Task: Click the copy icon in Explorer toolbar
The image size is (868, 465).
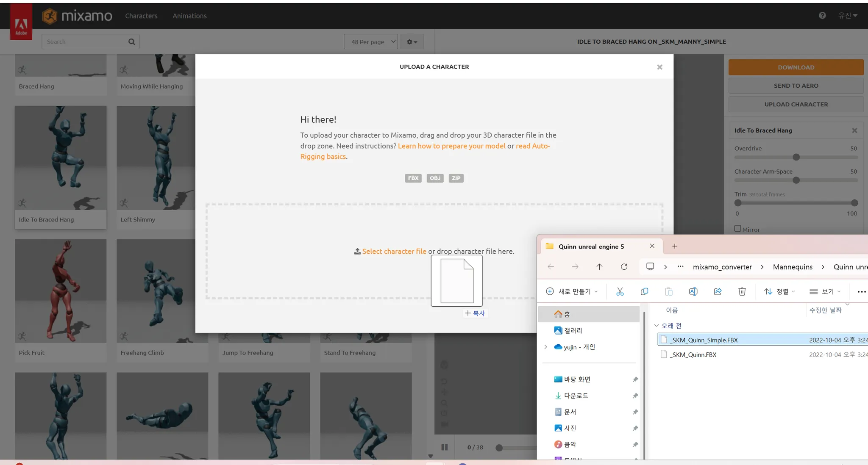Action: 644,291
